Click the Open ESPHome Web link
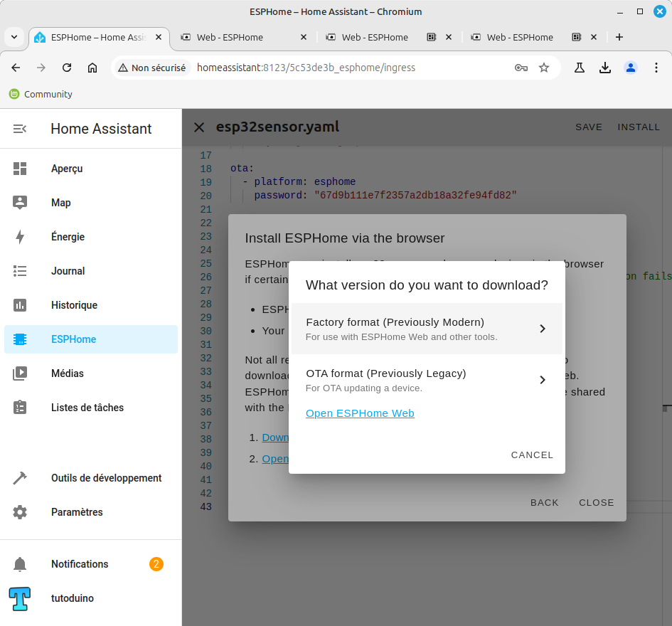The width and height of the screenshot is (672, 626). [360, 413]
